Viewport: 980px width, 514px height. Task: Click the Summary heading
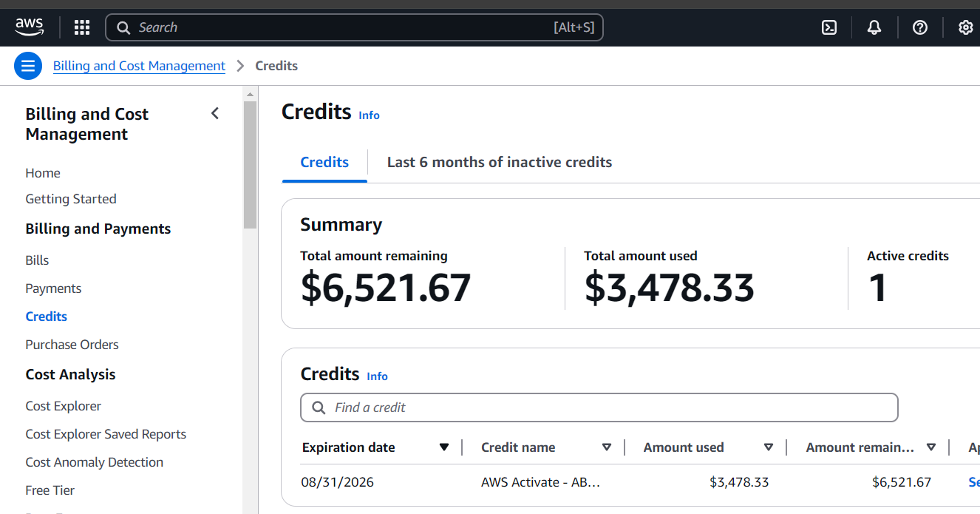[341, 225]
